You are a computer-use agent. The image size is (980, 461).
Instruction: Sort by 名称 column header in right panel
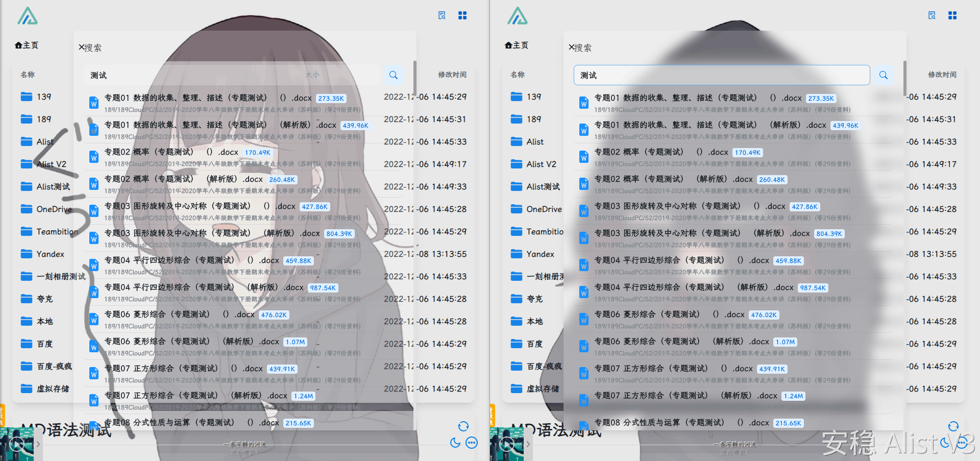[518, 75]
